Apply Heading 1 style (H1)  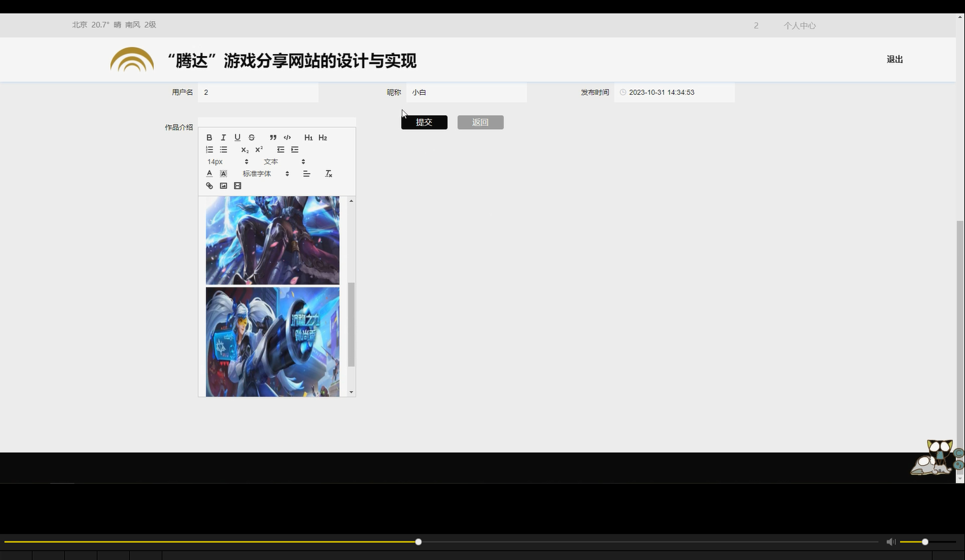coord(308,137)
